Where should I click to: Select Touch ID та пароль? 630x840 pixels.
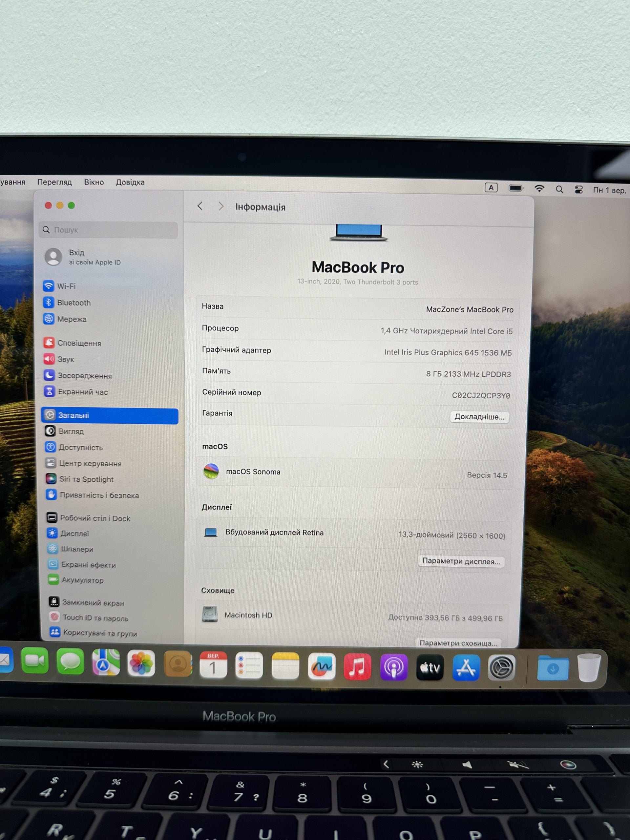(89, 618)
